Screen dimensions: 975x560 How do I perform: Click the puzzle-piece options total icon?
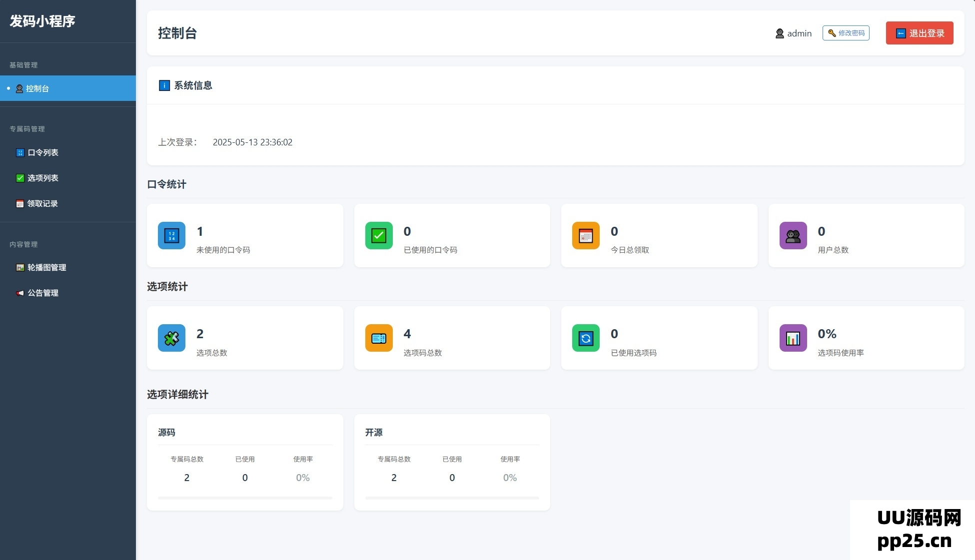pos(171,338)
